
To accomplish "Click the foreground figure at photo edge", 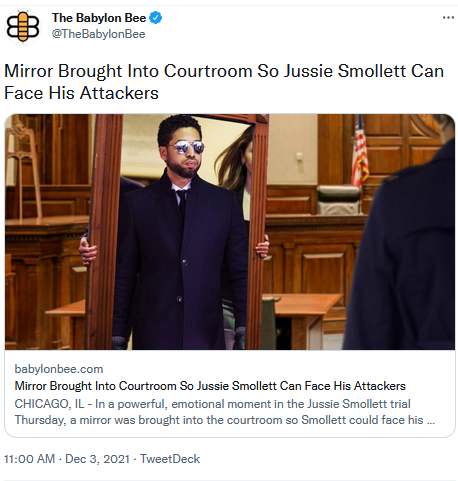I will coord(403,233).
